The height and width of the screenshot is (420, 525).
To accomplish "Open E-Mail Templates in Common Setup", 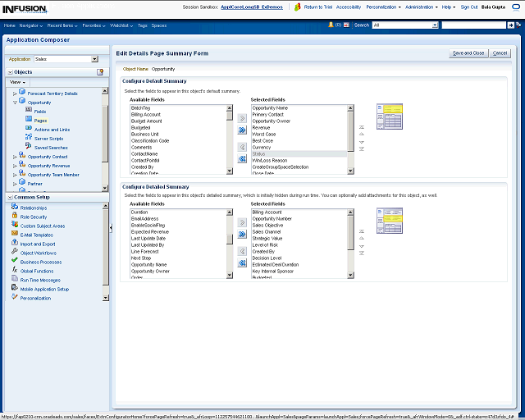I will pos(36,235).
